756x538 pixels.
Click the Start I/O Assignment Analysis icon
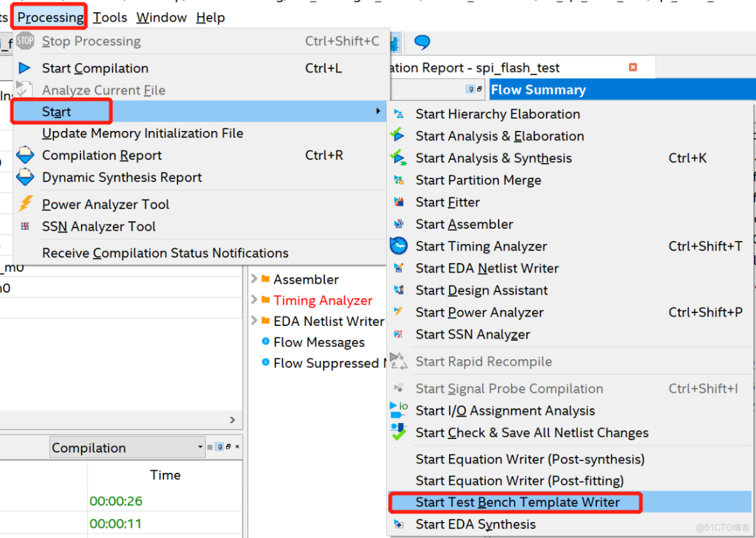[398, 410]
